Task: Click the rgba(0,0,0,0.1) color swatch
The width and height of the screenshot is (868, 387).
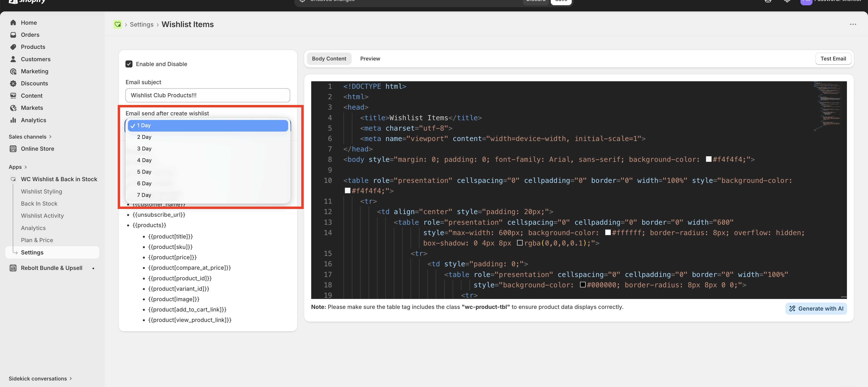Action: click(519, 243)
